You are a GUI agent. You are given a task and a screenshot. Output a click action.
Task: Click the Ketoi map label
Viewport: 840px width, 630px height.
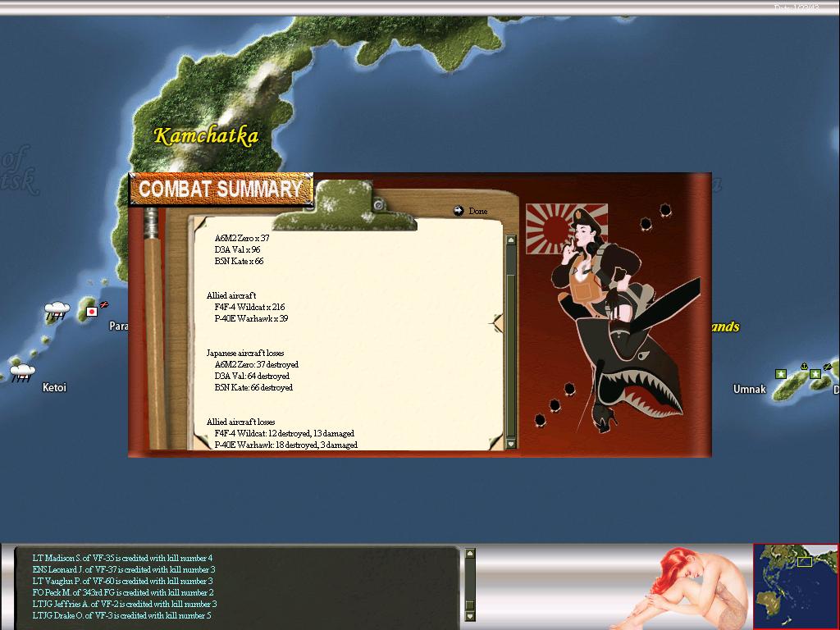[55, 387]
